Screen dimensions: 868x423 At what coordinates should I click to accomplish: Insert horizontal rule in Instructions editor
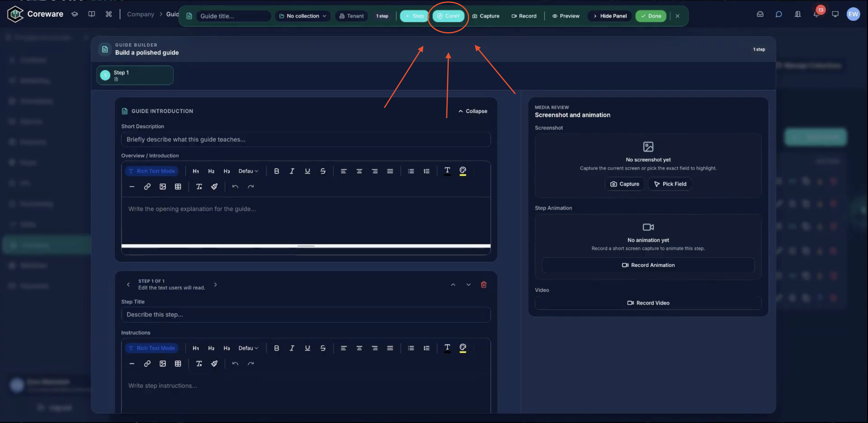tap(132, 364)
